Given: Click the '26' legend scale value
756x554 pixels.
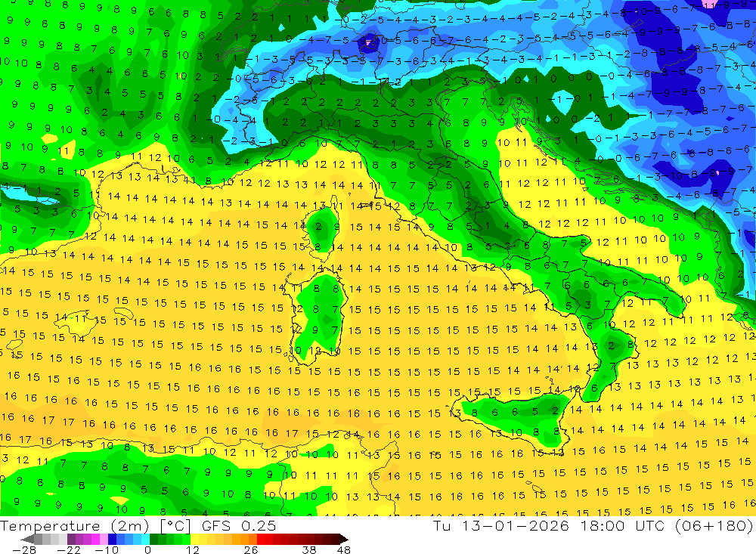Looking at the screenshot, I should click(251, 549).
